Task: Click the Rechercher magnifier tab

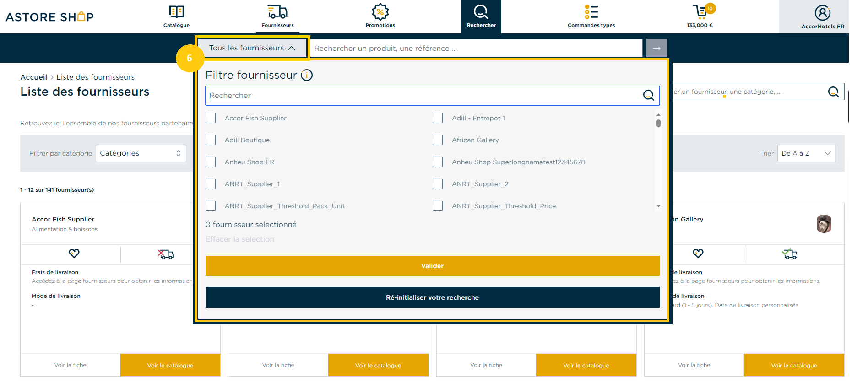Action: [x=481, y=16]
